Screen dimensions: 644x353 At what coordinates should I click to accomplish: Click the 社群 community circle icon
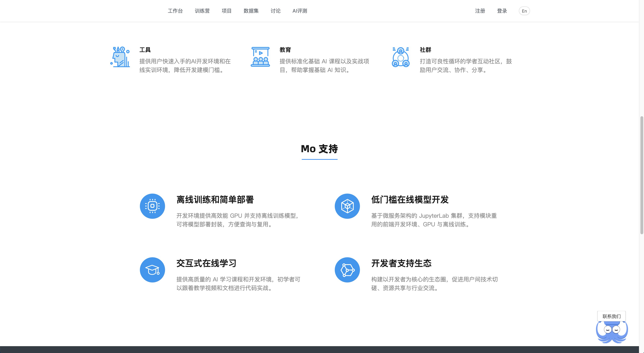coord(401,57)
